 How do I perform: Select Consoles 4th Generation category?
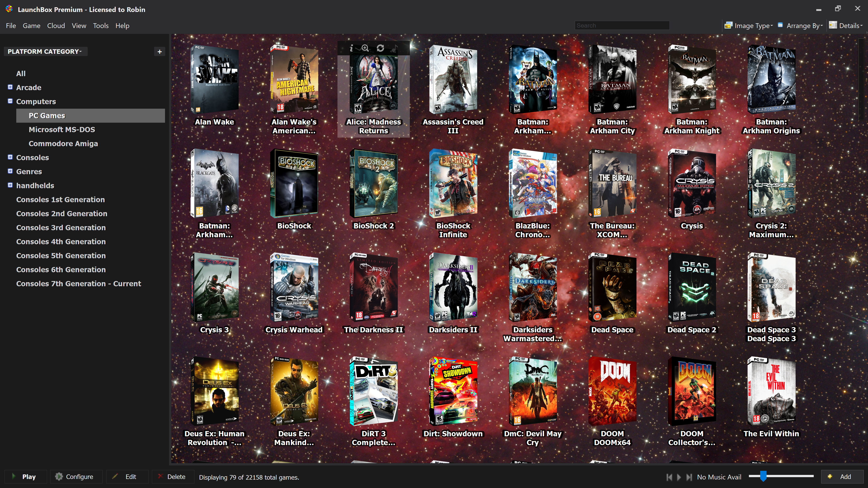coord(61,242)
